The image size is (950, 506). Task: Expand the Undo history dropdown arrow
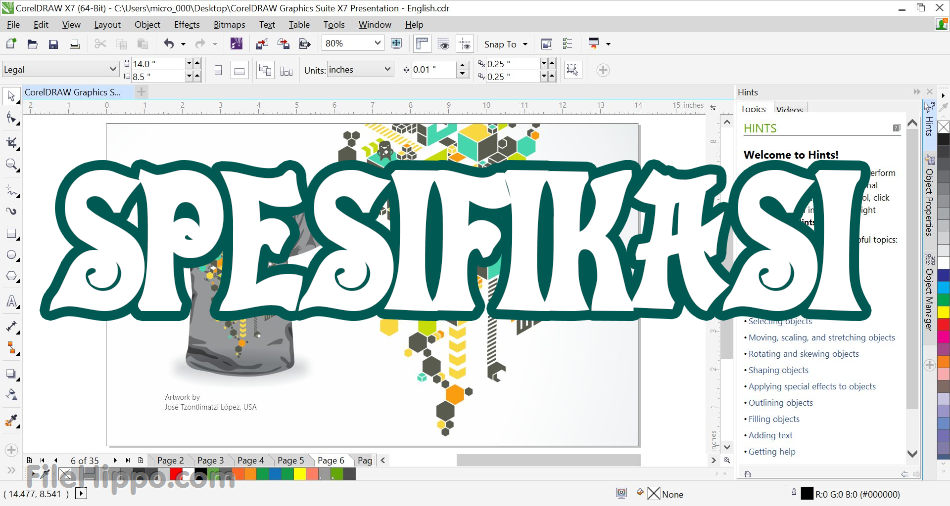[x=183, y=44]
